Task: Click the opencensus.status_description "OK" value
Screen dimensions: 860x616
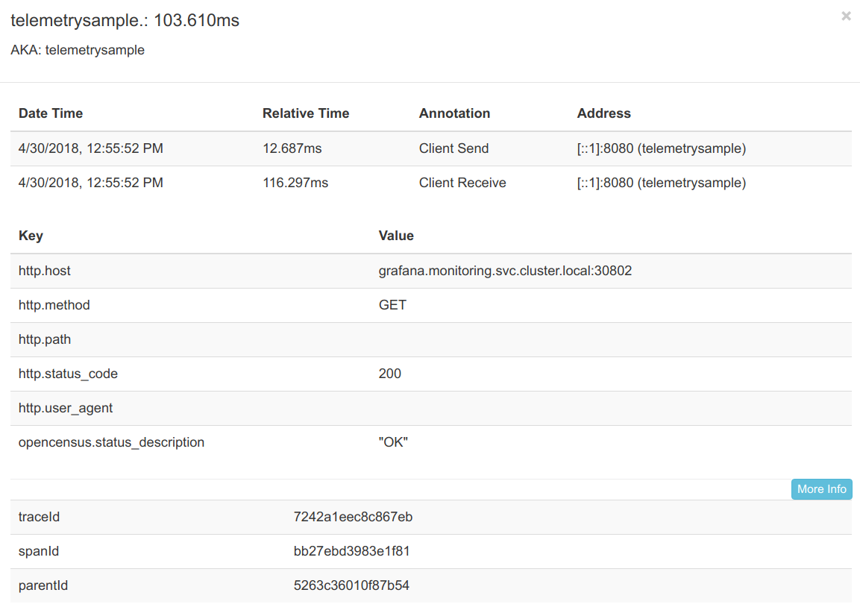Action: click(x=392, y=442)
